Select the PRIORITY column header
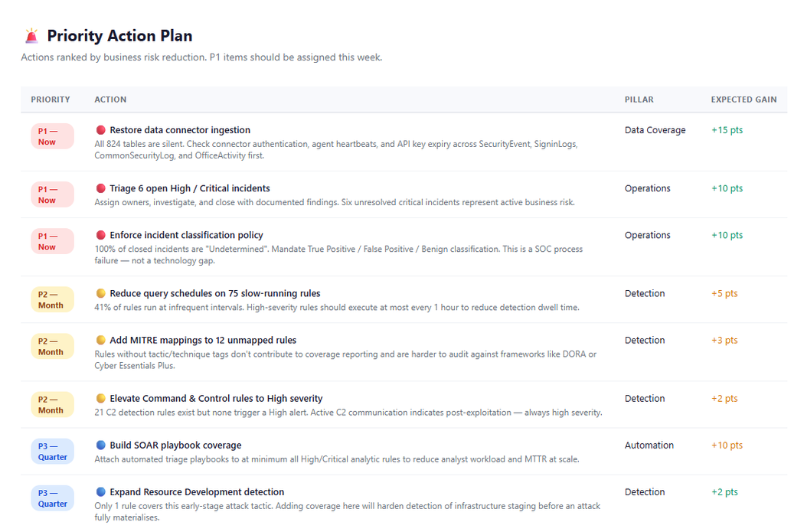The width and height of the screenshot is (804, 532). point(51,100)
